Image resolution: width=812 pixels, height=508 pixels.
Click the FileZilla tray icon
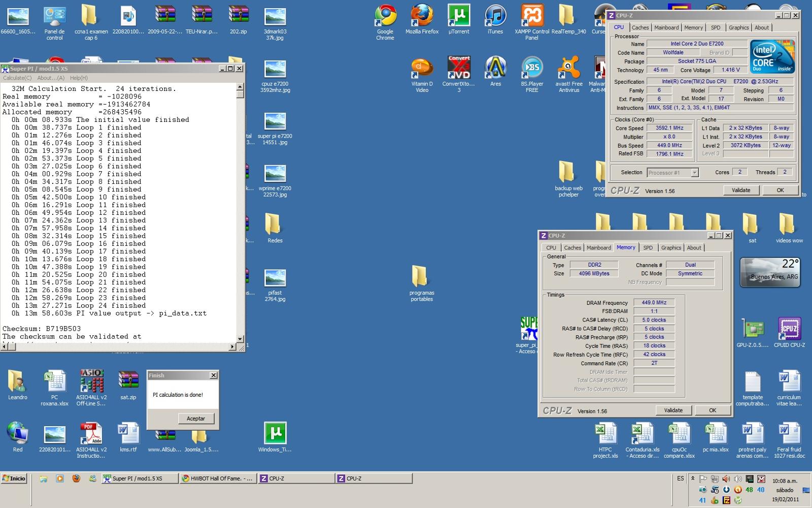[x=726, y=500]
